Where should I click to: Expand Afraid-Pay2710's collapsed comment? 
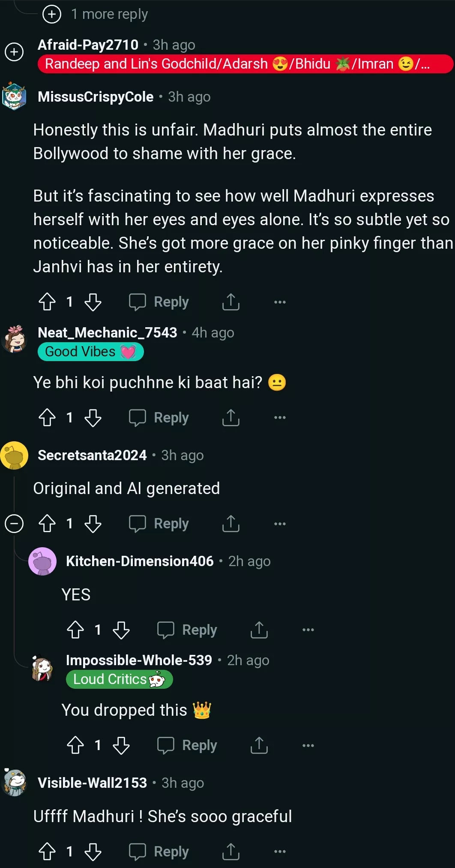(14, 52)
